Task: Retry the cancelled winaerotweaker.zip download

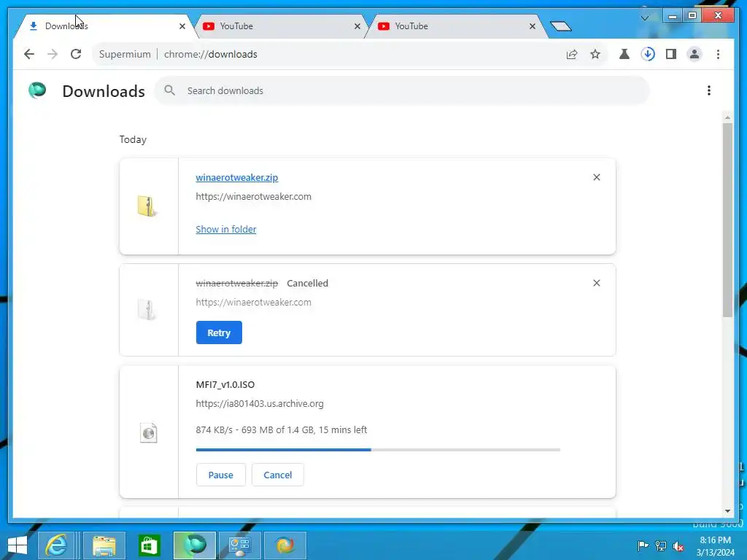Action: click(x=219, y=332)
